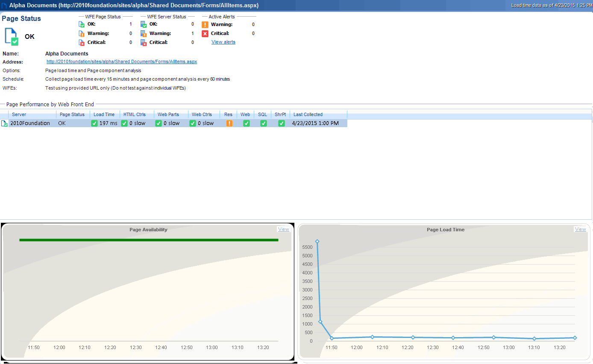Click the WFE Page Status Critical icon
The width and height of the screenshot is (593, 364).
pos(82,42)
